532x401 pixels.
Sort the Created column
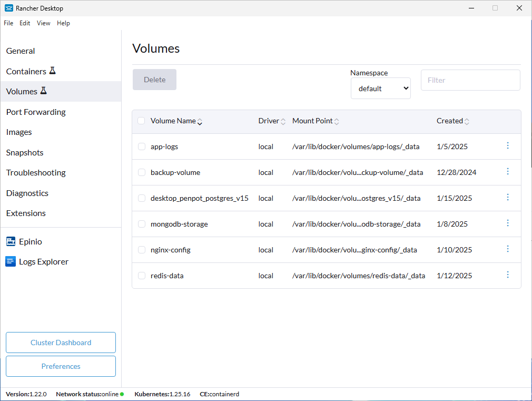point(466,121)
